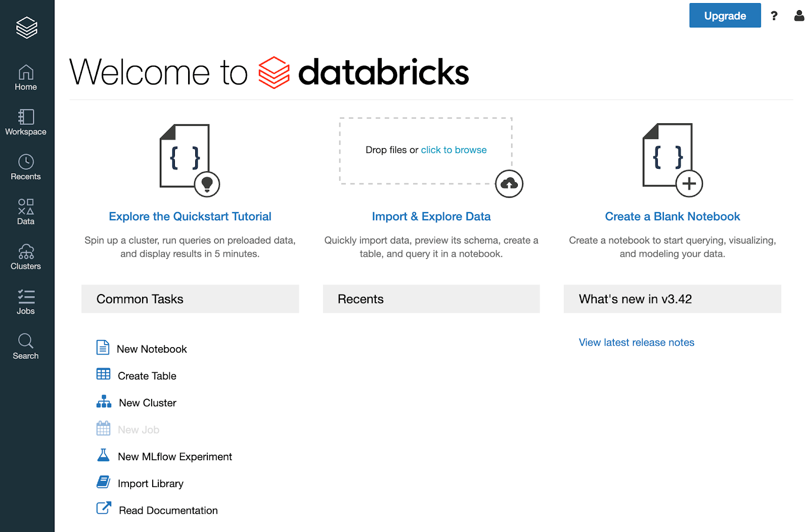This screenshot has width=809, height=532.
Task: Click the cloud upload icon
Action: click(x=509, y=184)
